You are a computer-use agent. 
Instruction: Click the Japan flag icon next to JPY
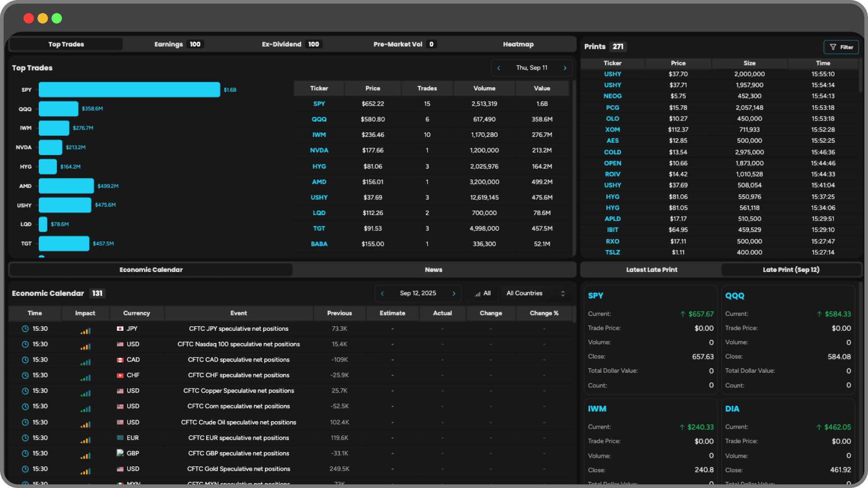(120, 329)
